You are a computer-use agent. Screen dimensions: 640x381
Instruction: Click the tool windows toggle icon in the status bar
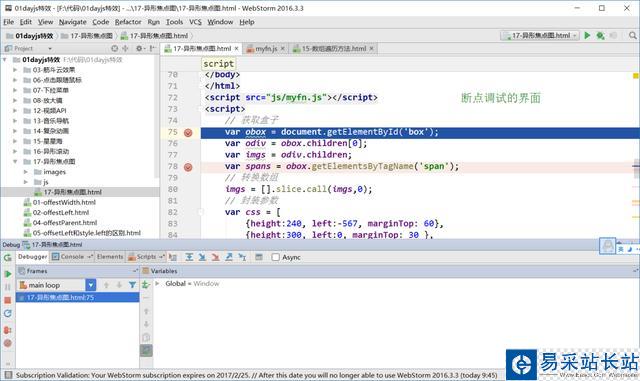click(8, 375)
